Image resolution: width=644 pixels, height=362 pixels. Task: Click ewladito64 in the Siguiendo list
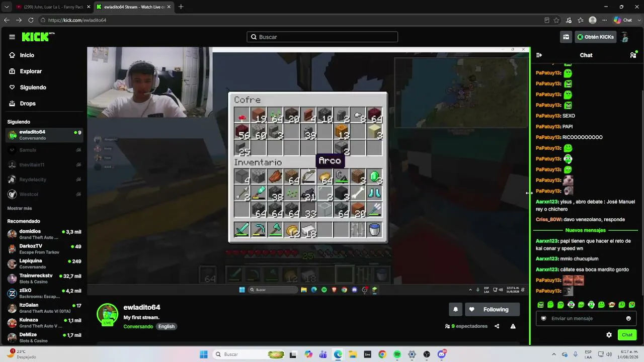(44, 135)
